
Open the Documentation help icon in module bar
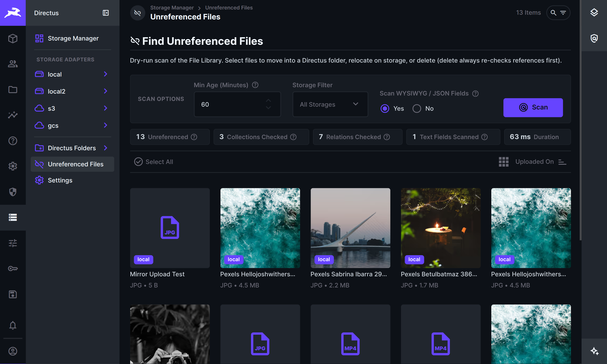tap(13, 141)
